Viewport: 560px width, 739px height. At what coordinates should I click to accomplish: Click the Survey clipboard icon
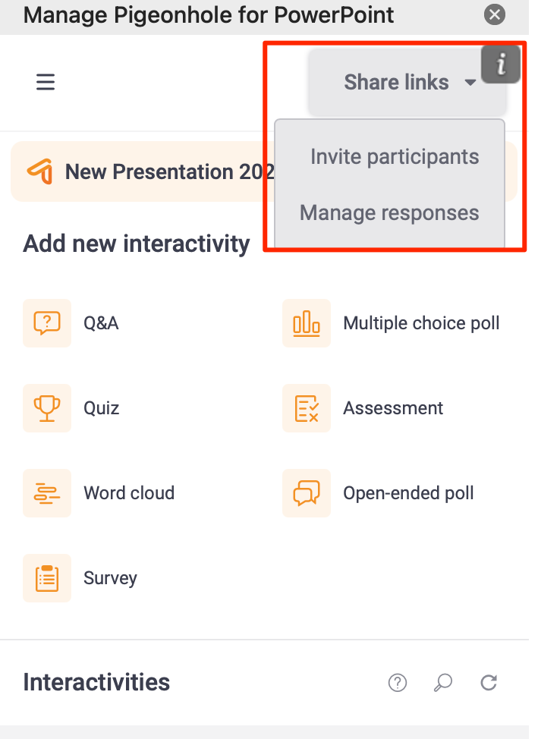pos(47,578)
